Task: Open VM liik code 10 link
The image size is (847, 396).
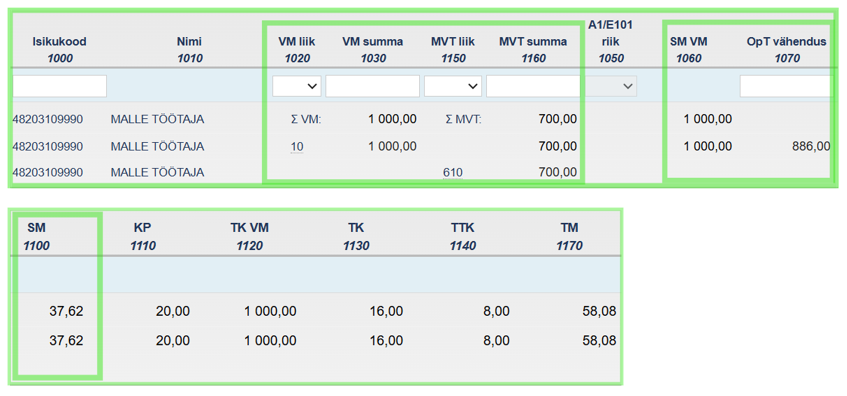Action: [x=297, y=146]
